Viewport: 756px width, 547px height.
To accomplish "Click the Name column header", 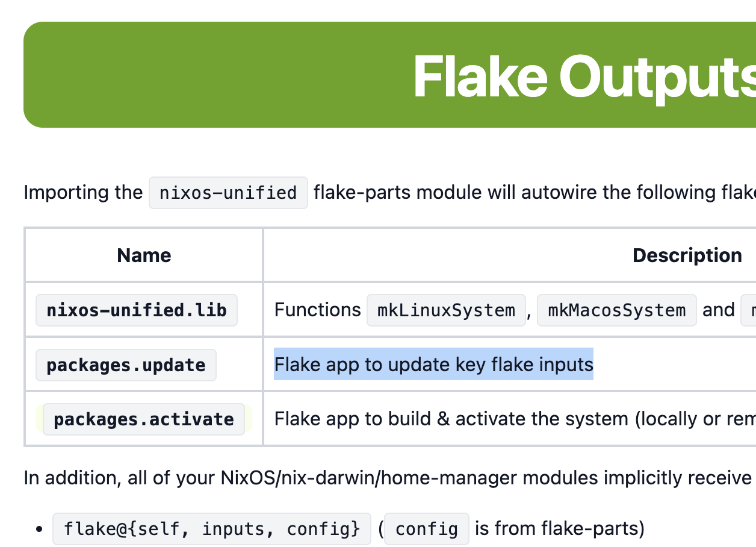I will 144,255.
